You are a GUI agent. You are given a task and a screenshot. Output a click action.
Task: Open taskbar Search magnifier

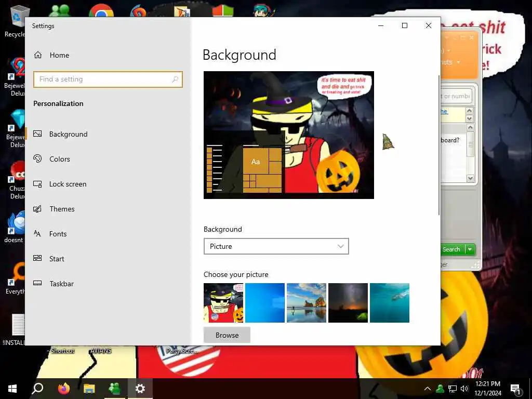pos(37,389)
